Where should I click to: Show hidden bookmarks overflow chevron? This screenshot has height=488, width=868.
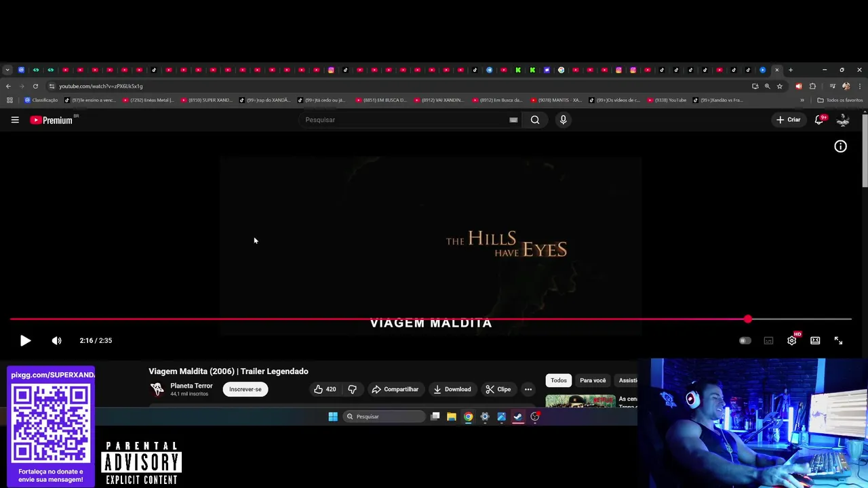click(802, 100)
